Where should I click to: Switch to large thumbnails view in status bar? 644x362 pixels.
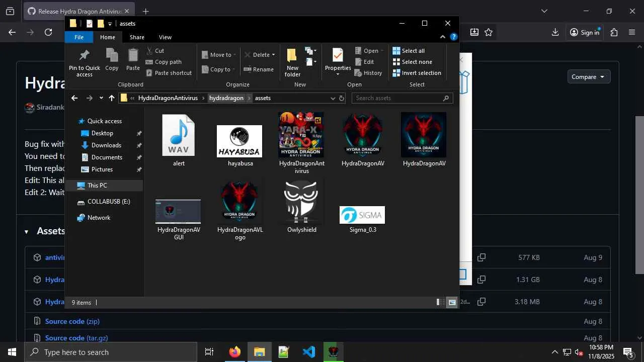point(452,302)
